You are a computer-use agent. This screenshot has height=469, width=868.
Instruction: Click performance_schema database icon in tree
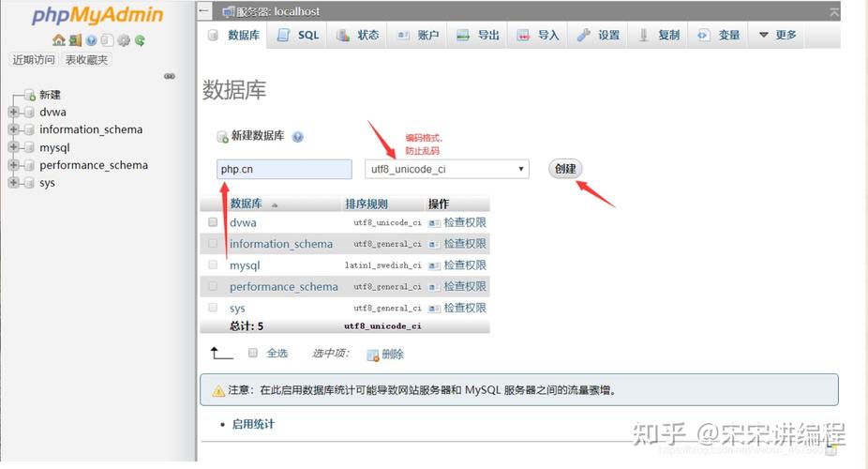29,165
